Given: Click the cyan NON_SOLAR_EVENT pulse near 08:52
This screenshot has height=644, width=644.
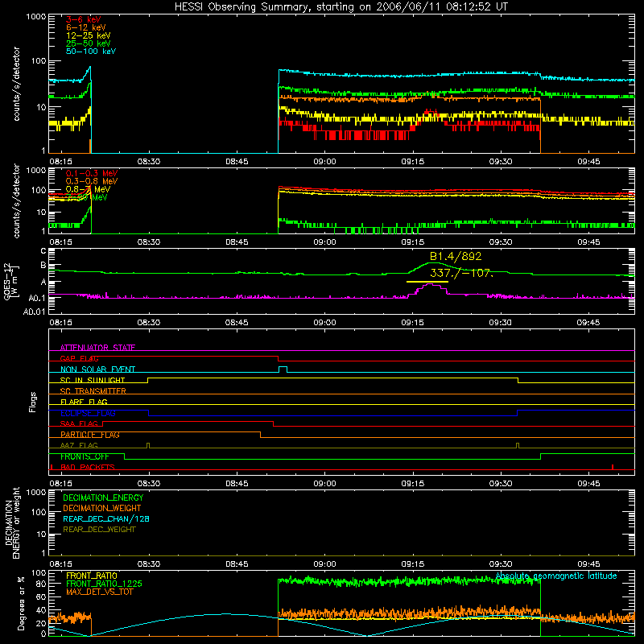Looking at the screenshot, I should [283, 369].
